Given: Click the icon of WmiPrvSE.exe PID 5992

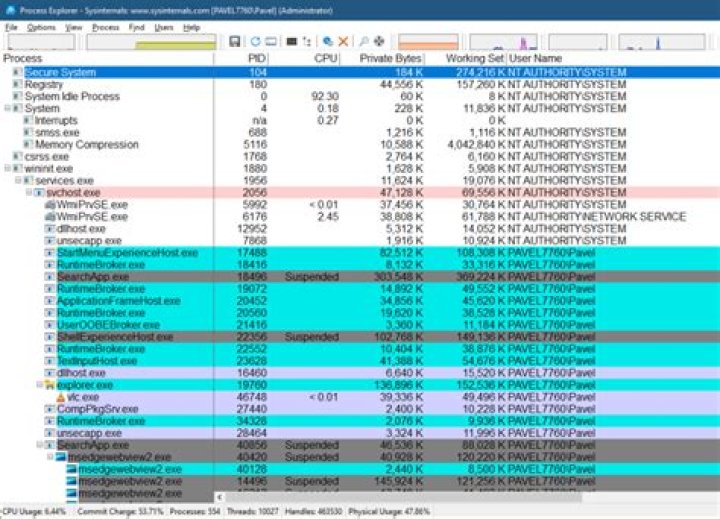Looking at the screenshot, I should coord(50,205).
